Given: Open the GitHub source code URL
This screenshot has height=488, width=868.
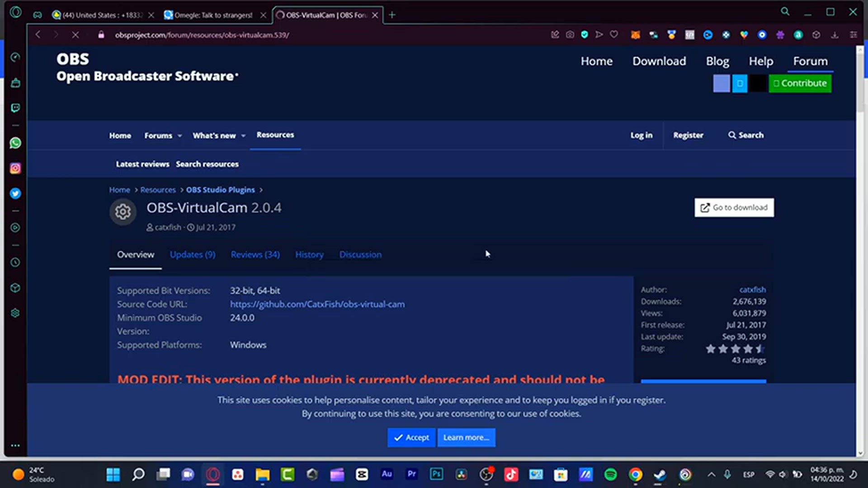Looking at the screenshot, I should tap(317, 305).
